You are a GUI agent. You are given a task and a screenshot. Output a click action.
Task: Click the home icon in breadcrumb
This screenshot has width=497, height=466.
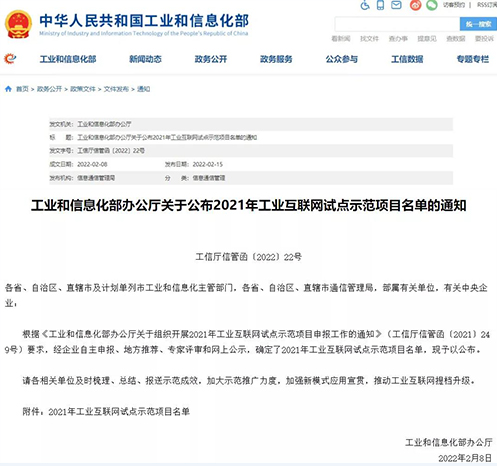[8, 89]
